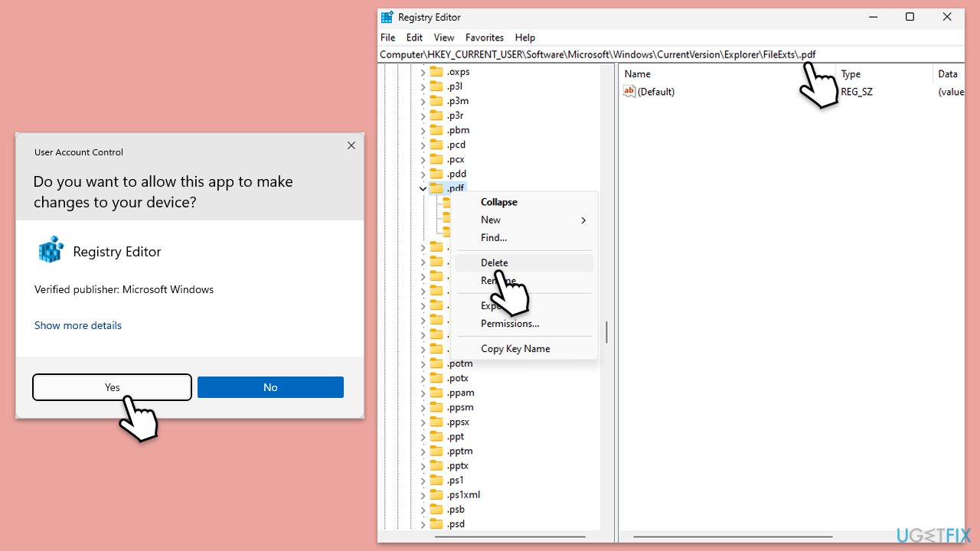Open the Favorites menu
Image resolution: width=980 pixels, height=551 pixels.
tap(485, 37)
